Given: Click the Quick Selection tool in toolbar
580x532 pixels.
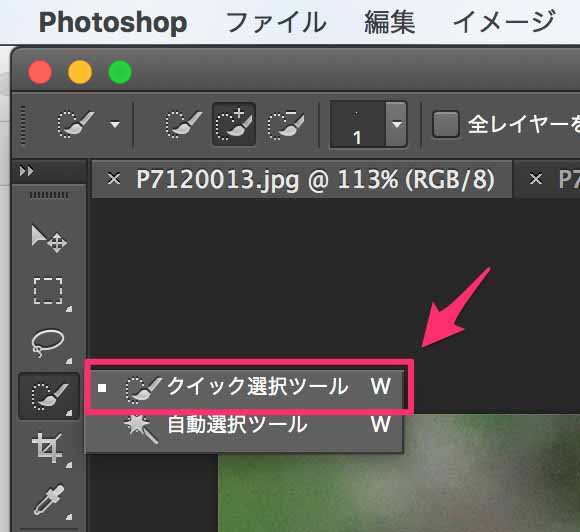Looking at the screenshot, I should [x=49, y=396].
